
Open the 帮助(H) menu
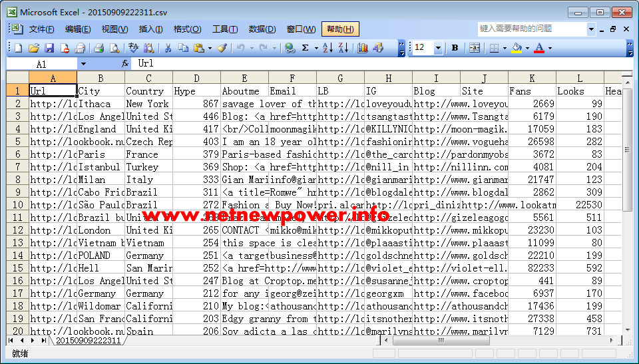[x=340, y=29]
